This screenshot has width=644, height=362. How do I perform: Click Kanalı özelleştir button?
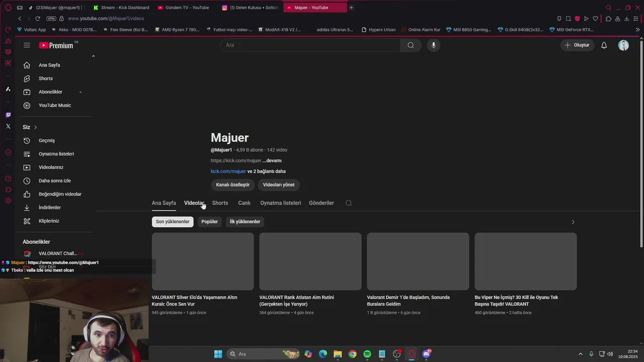point(233,185)
